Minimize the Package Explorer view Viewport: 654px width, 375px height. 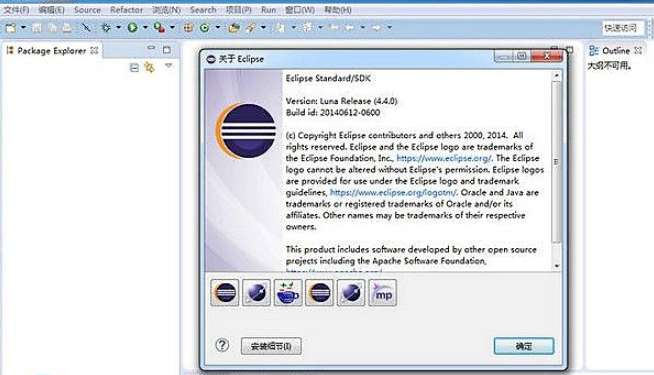point(151,49)
